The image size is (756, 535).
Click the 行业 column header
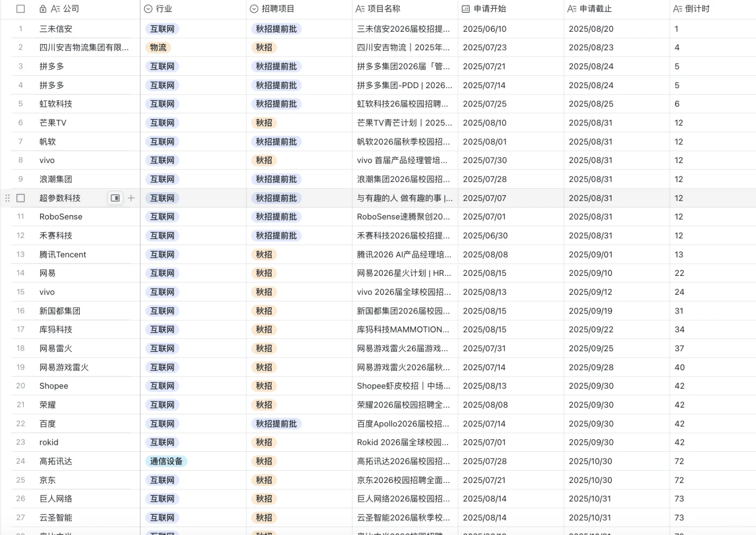[x=193, y=9]
